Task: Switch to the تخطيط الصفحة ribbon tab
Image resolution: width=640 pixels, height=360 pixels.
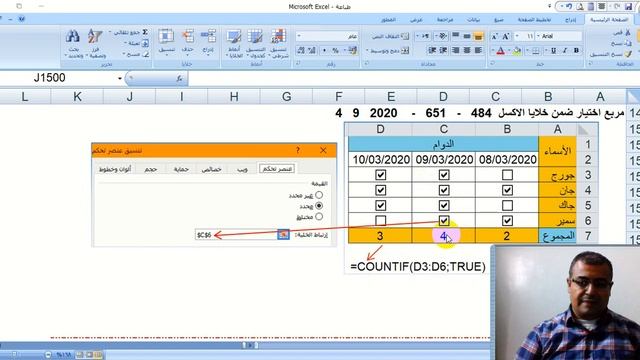Action: (534, 20)
